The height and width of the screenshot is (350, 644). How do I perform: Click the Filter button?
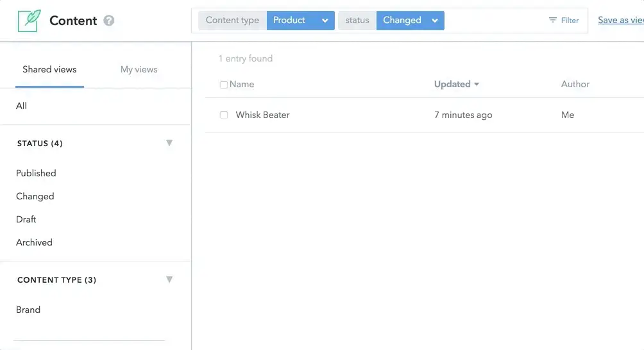[x=564, y=20]
